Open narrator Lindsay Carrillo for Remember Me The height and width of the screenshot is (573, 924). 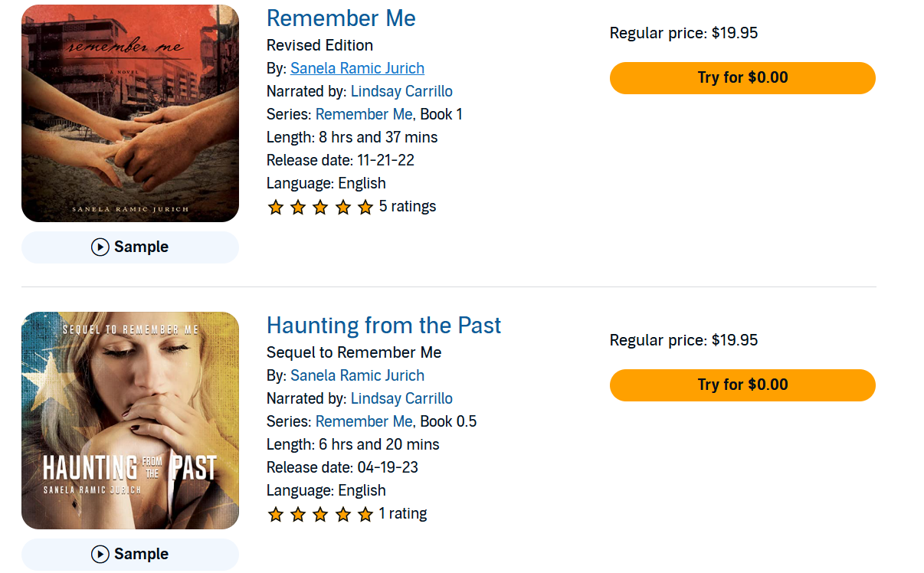coord(401,91)
